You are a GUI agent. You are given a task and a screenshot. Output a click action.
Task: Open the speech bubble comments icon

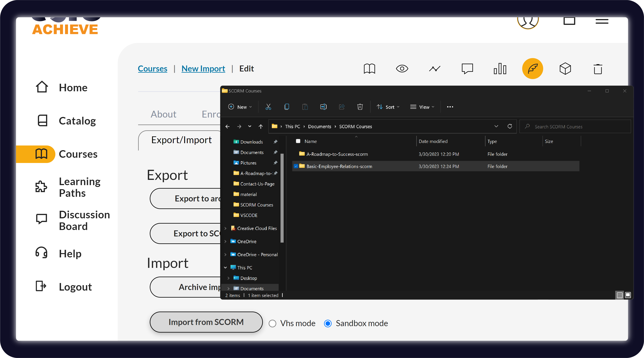click(467, 69)
